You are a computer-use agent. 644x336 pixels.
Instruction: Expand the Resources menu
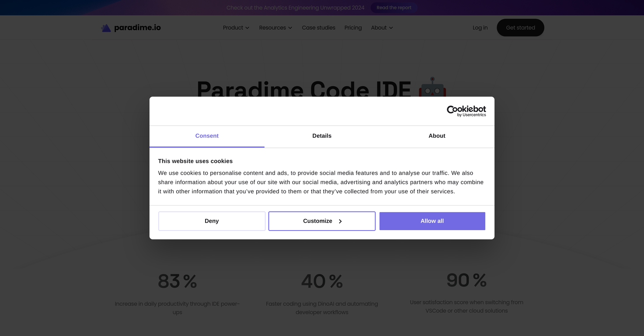(275, 28)
